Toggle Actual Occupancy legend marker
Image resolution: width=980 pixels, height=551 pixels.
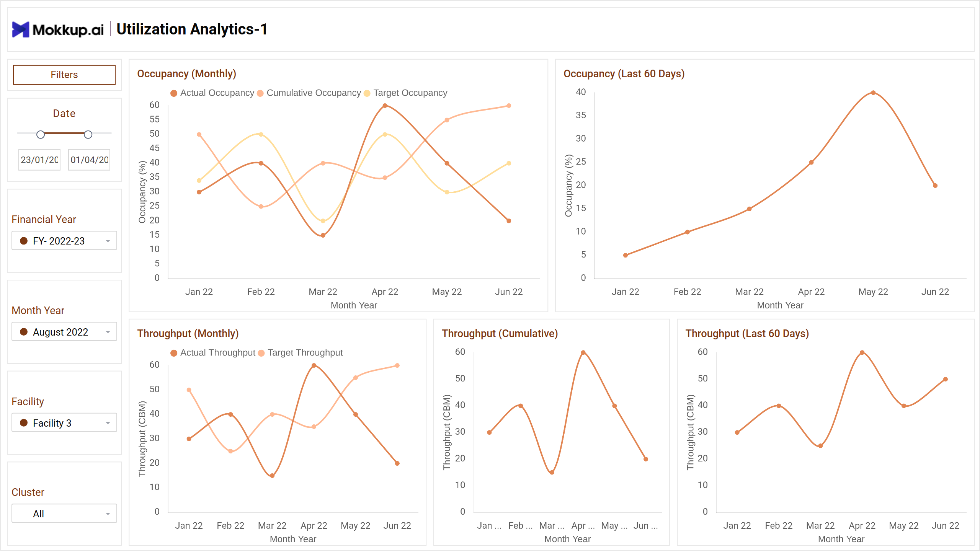[174, 93]
